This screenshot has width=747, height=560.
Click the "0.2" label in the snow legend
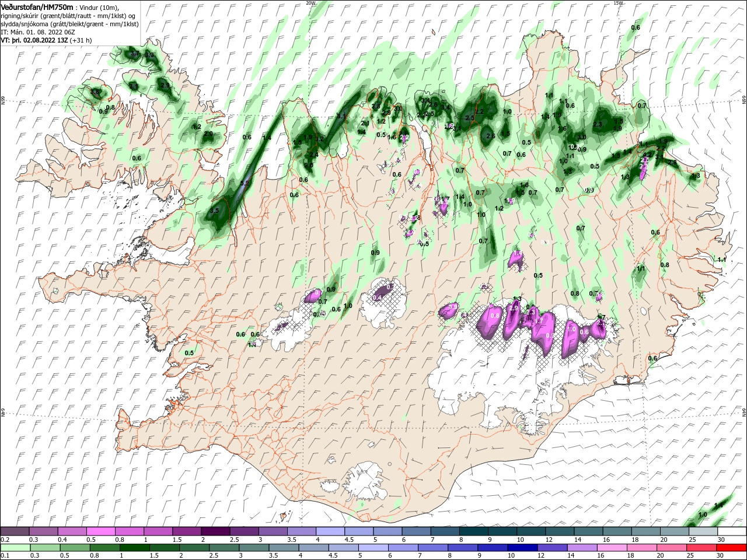(x=5, y=540)
